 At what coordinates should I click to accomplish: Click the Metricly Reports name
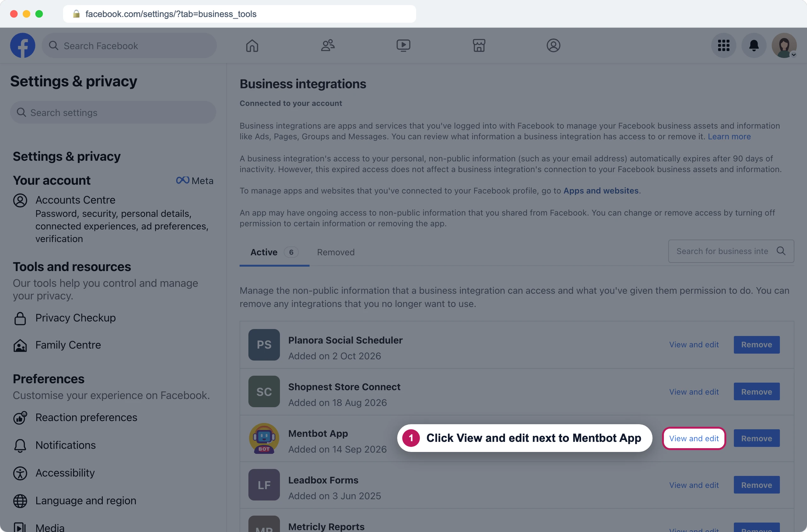(326, 527)
